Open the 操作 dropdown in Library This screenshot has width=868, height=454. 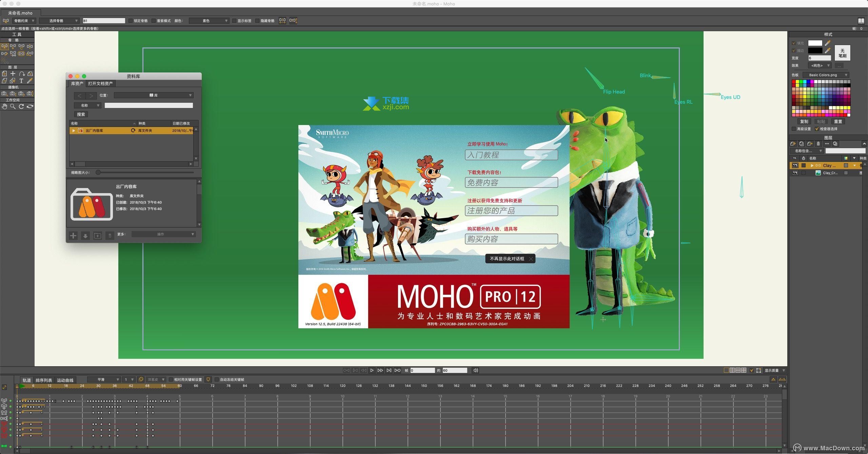(x=163, y=234)
